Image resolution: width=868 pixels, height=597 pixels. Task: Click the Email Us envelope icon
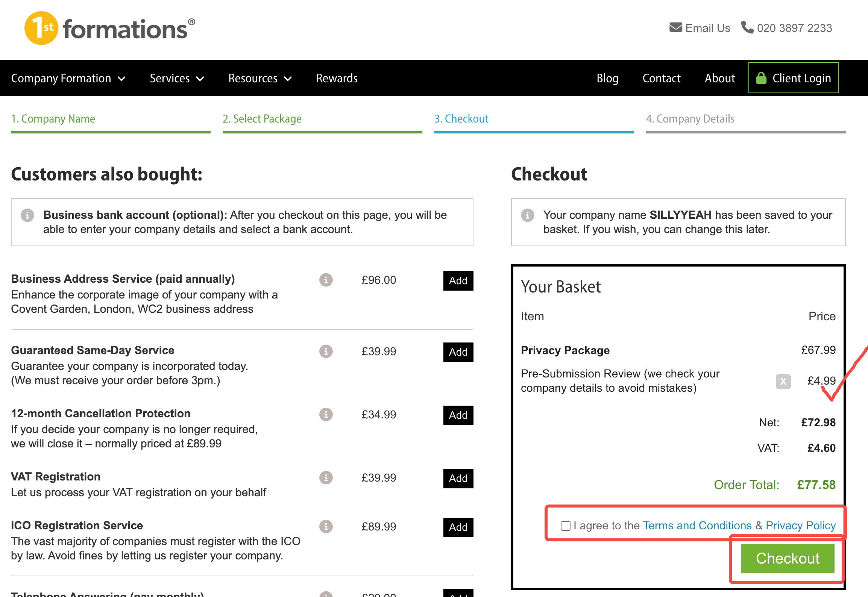[676, 27]
